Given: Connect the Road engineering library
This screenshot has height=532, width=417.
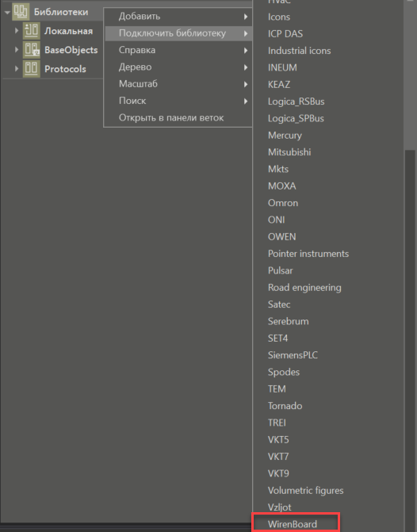Looking at the screenshot, I should click(304, 288).
